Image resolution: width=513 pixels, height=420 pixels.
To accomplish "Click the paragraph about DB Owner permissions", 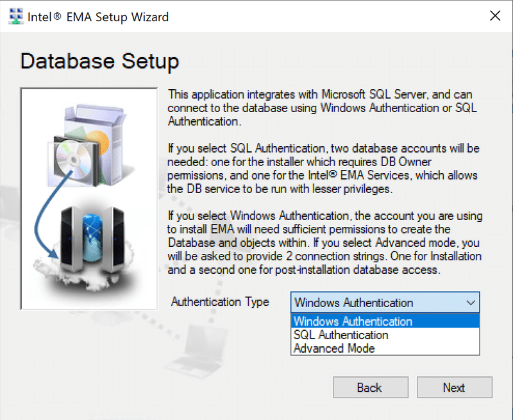I will click(323, 169).
